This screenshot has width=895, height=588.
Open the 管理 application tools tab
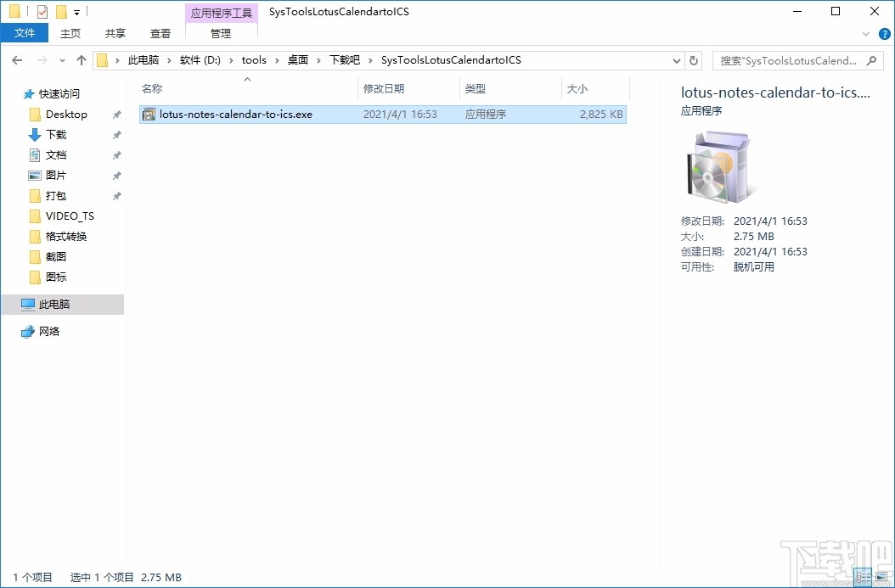pos(221,34)
